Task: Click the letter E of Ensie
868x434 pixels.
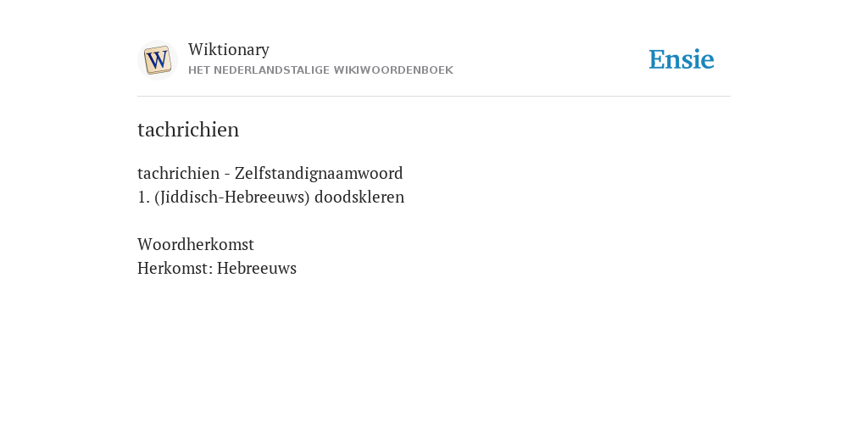Action: [657, 60]
